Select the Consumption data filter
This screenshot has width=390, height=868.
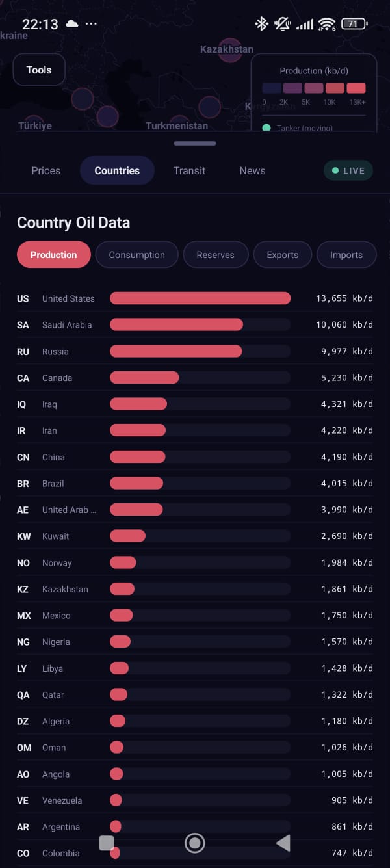point(136,255)
